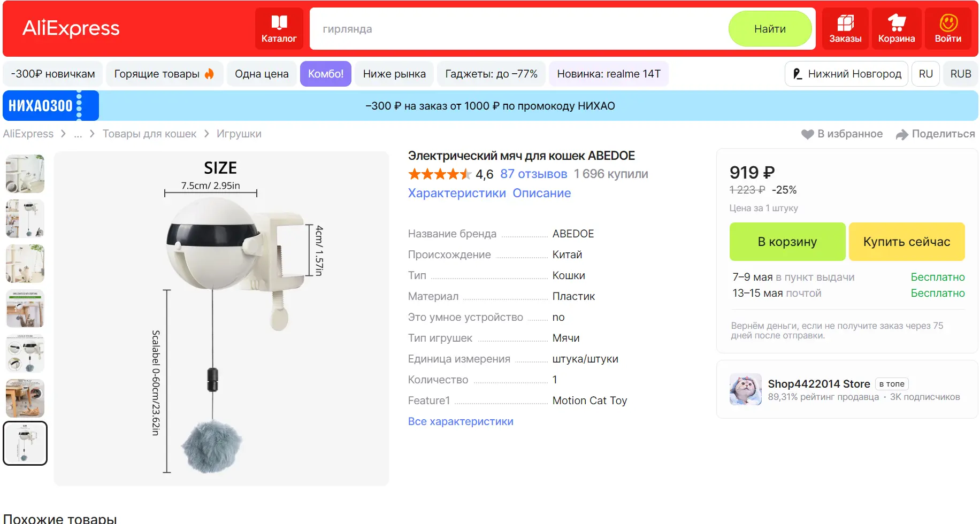Open the Корзина cart icon
The image size is (980, 524).
coord(897,22)
